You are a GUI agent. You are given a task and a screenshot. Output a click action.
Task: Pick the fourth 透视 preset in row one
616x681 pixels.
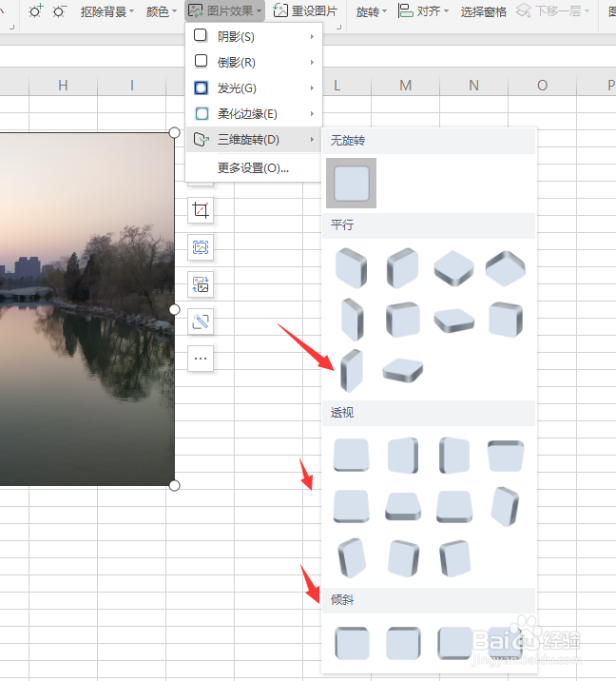point(506,456)
